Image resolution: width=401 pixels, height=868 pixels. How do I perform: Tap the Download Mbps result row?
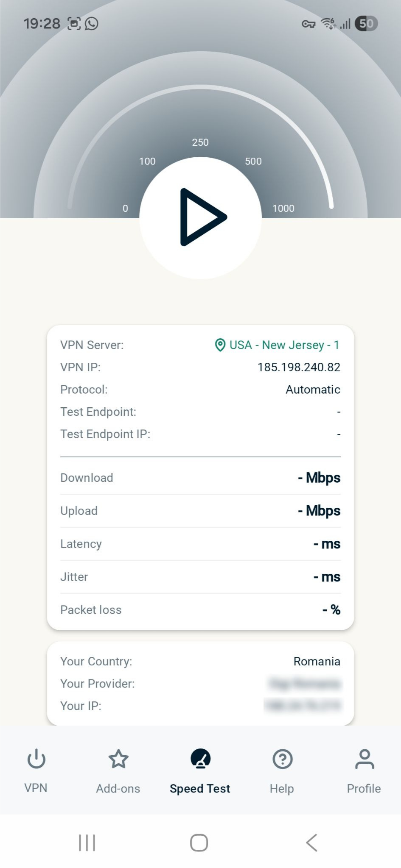click(x=200, y=478)
